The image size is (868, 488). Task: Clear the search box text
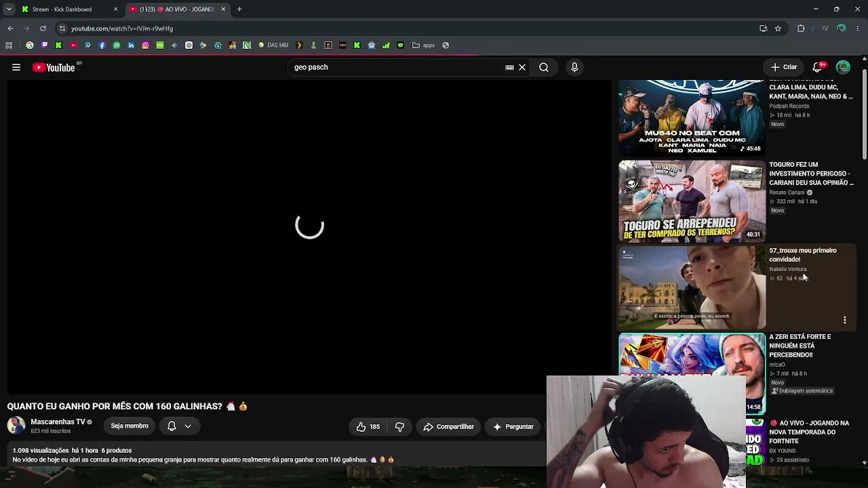point(522,67)
